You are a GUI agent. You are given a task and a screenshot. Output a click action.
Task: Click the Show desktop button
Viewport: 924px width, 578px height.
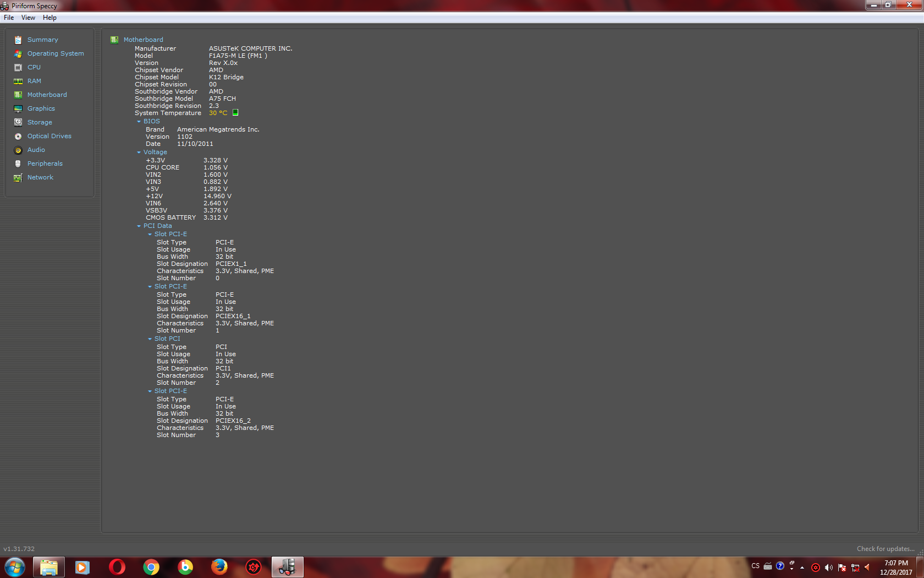920,567
